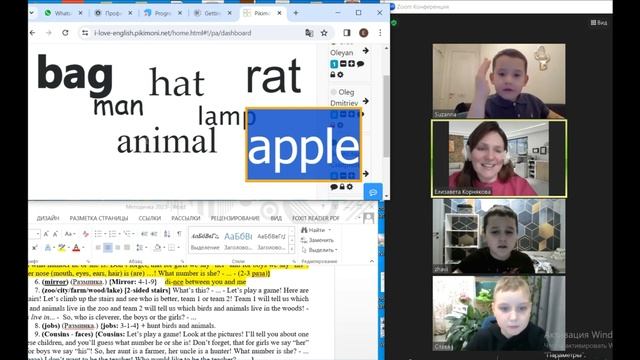Select Елизавета Корнякова's video tile in Zoom
The image size is (640, 360).
click(499, 158)
